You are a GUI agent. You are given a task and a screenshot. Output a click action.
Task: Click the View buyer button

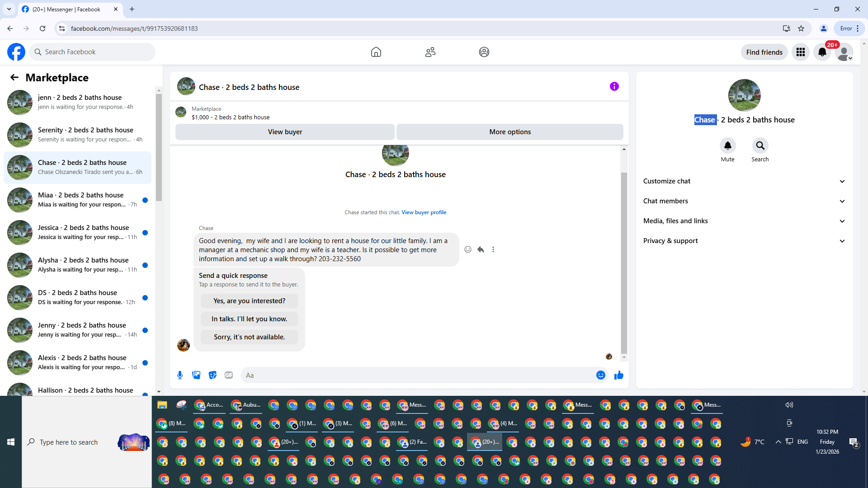click(x=285, y=132)
